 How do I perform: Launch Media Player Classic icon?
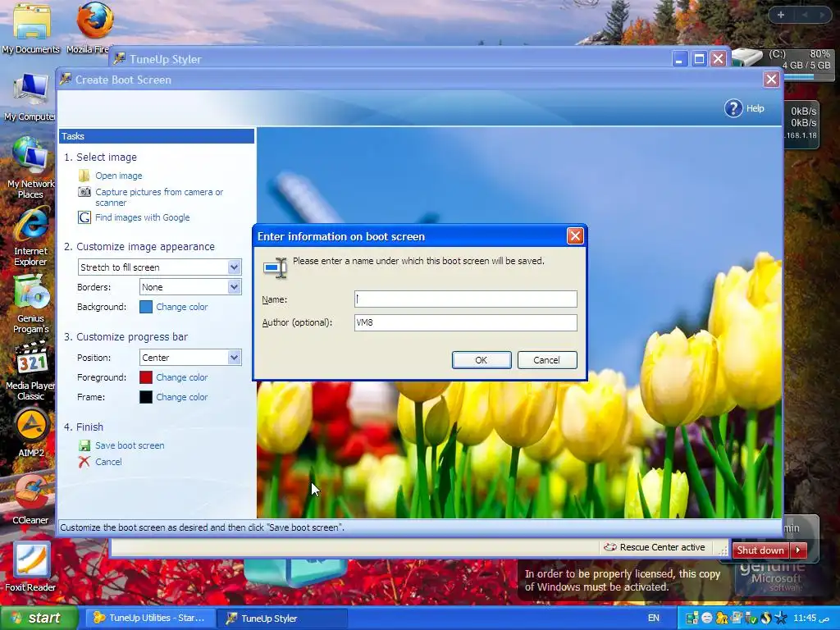click(x=30, y=372)
